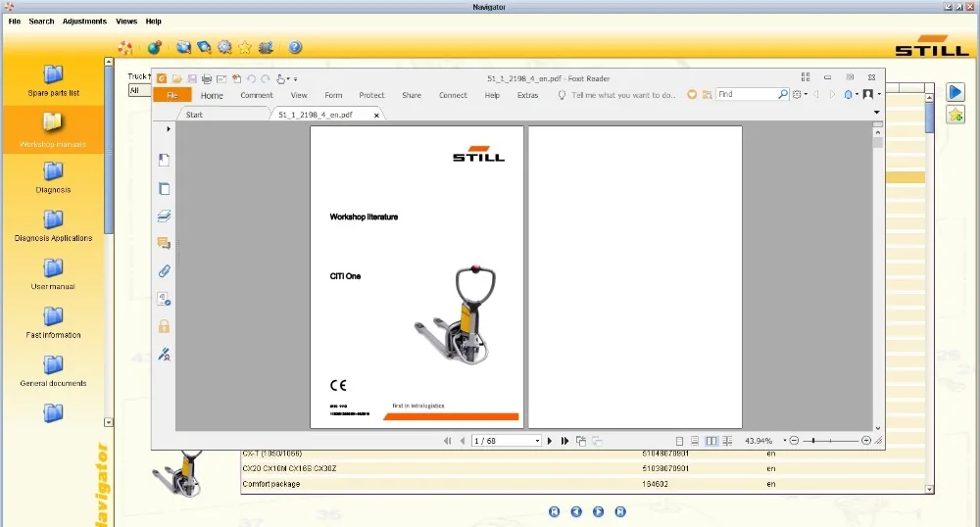Click Foxit print icon in quick toolbar

click(206, 78)
